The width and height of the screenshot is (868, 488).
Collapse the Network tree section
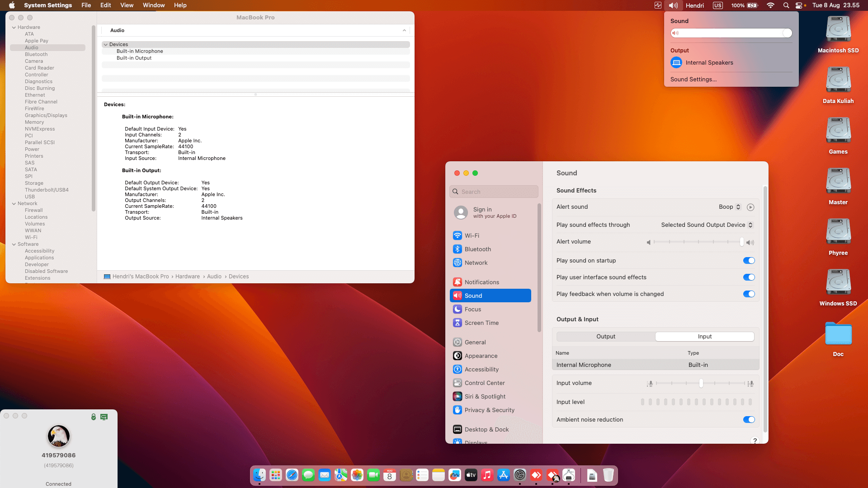[14, 204]
